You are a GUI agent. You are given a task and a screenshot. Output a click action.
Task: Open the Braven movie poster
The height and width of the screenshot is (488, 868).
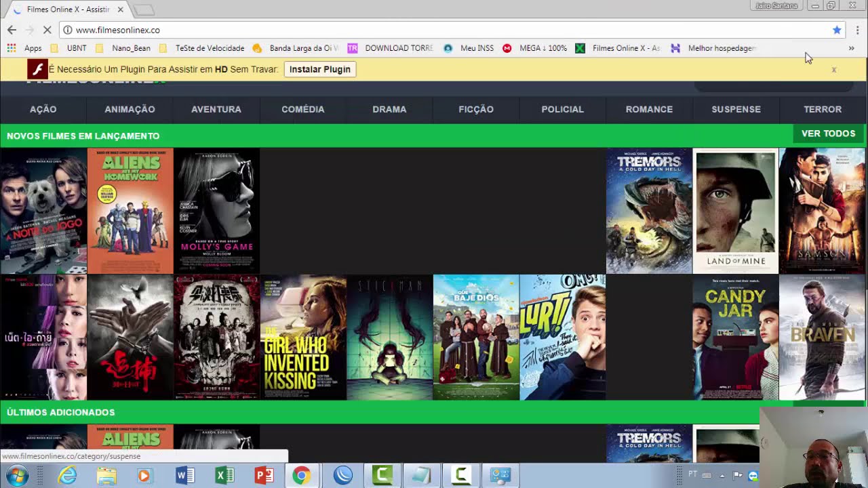822,337
